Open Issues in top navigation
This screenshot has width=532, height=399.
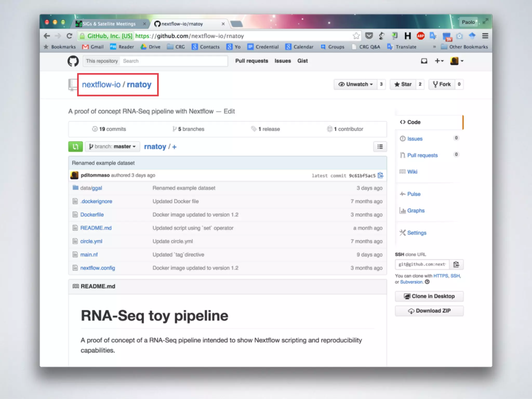click(283, 61)
